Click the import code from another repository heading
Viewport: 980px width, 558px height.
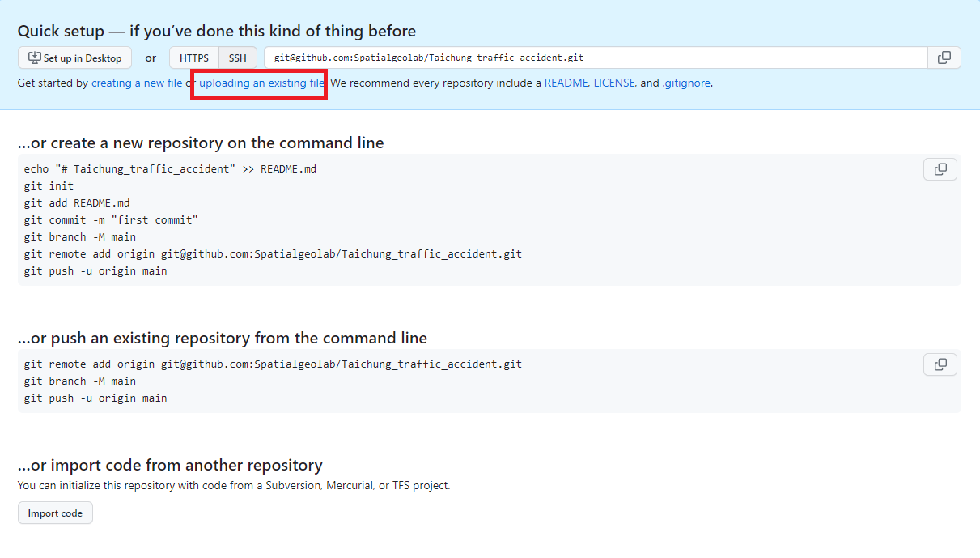tap(170, 465)
